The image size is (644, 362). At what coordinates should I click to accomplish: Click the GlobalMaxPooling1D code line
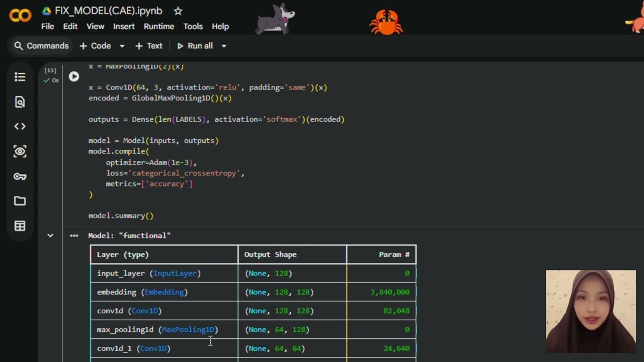pos(160,98)
